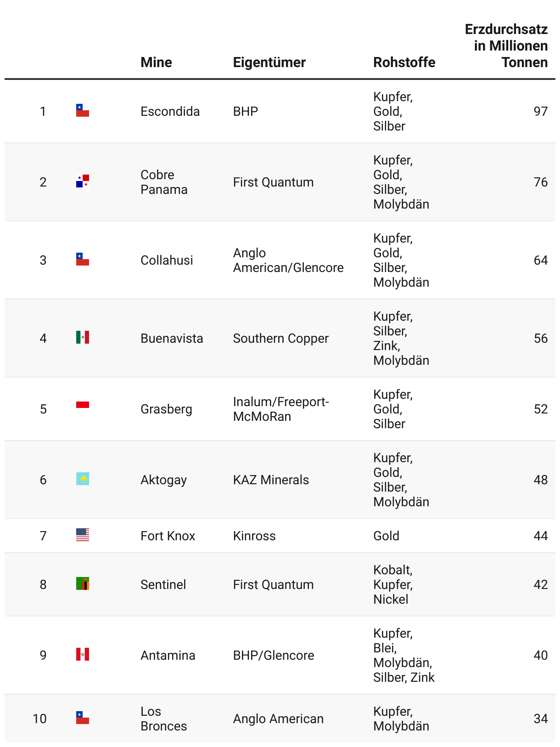Image resolution: width=560 pixels, height=747 pixels.
Task: Click the USA flag beside Fort Knox
Action: tap(83, 535)
